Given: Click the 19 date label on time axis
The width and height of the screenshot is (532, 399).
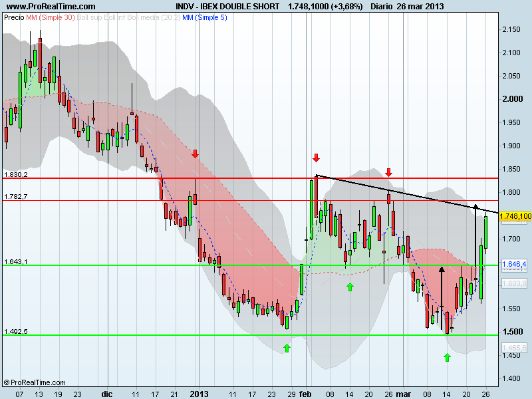Looking at the screenshot, I should point(58,394).
